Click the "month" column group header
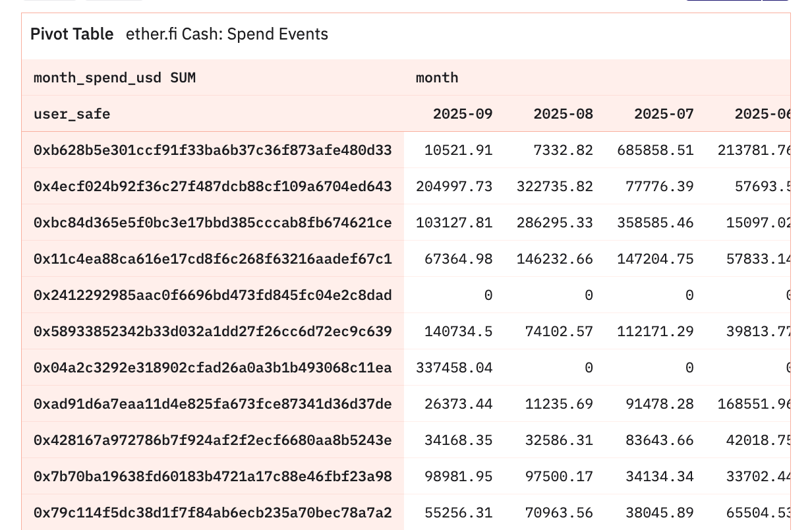The height and width of the screenshot is (530, 812). coord(437,78)
